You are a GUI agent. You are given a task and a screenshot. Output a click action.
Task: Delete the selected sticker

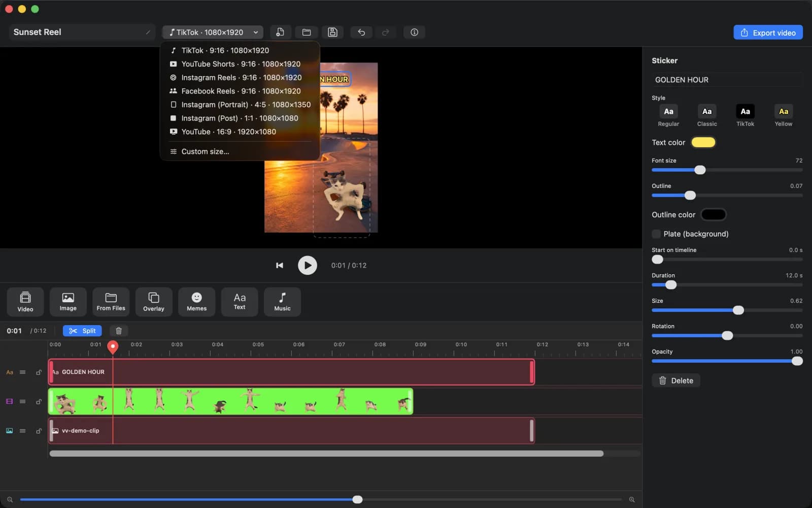coord(676,380)
